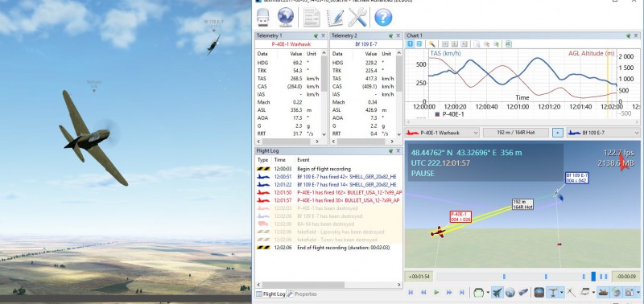
Task: Toggle the tank ground objects button
Action: pyautogui.click(x=602, y=292)
